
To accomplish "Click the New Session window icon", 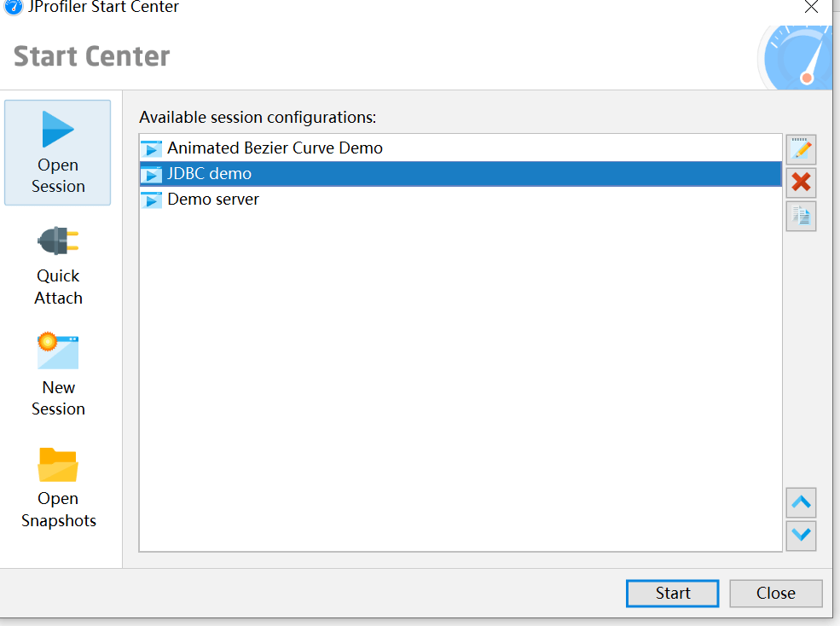I will point(58,351).
